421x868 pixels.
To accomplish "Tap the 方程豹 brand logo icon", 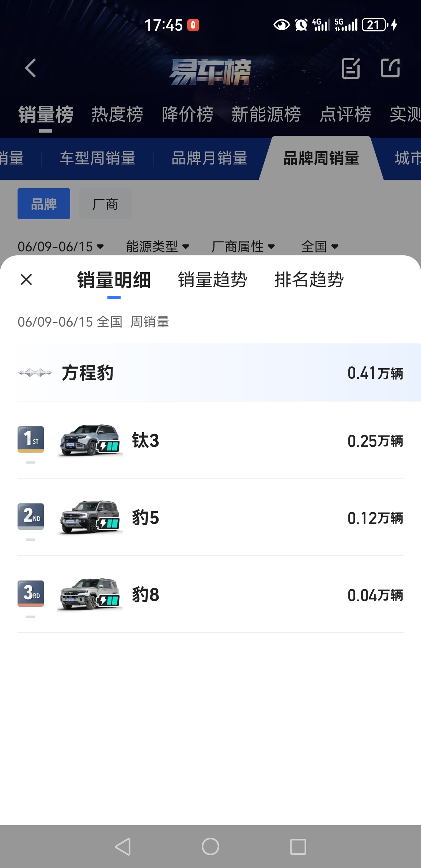I will pyautogui.click(x=35, y=373).
